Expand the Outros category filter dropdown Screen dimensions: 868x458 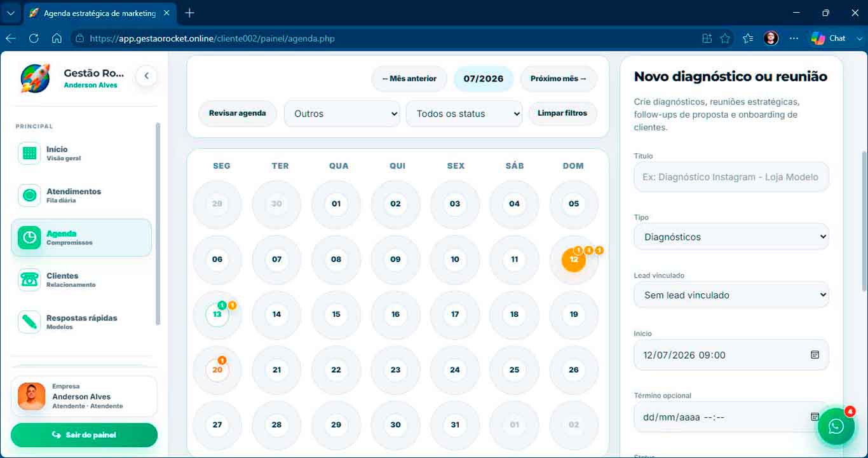point(342,114)
